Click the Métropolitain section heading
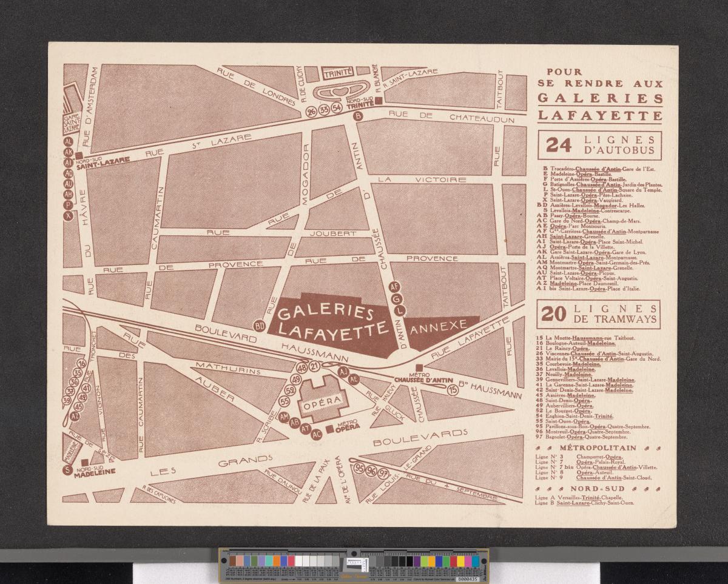The width and height of the screenshot is (728, 584). (598, 448)
